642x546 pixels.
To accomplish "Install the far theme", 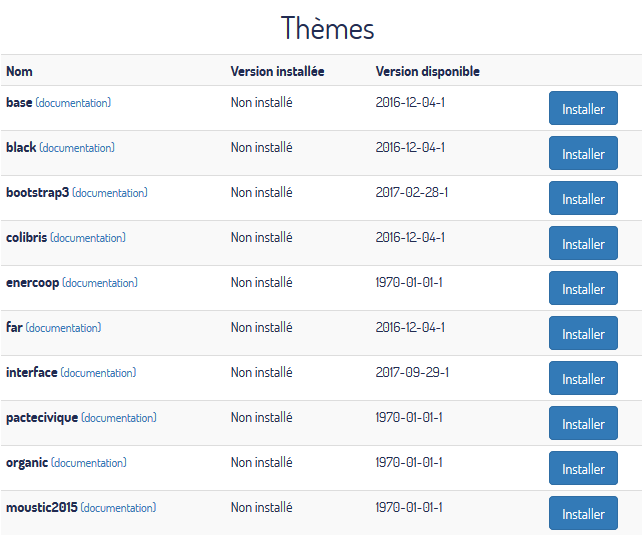I will pos(583,333).
